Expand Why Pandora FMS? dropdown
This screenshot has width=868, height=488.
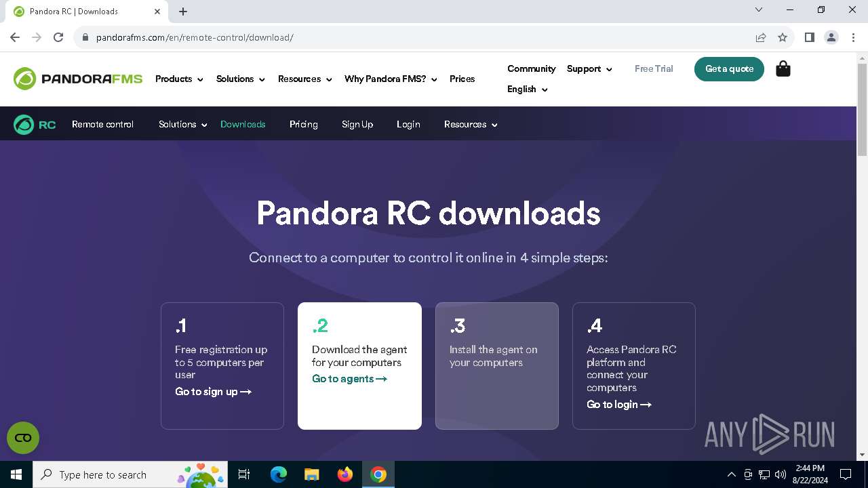coord(391,79)
